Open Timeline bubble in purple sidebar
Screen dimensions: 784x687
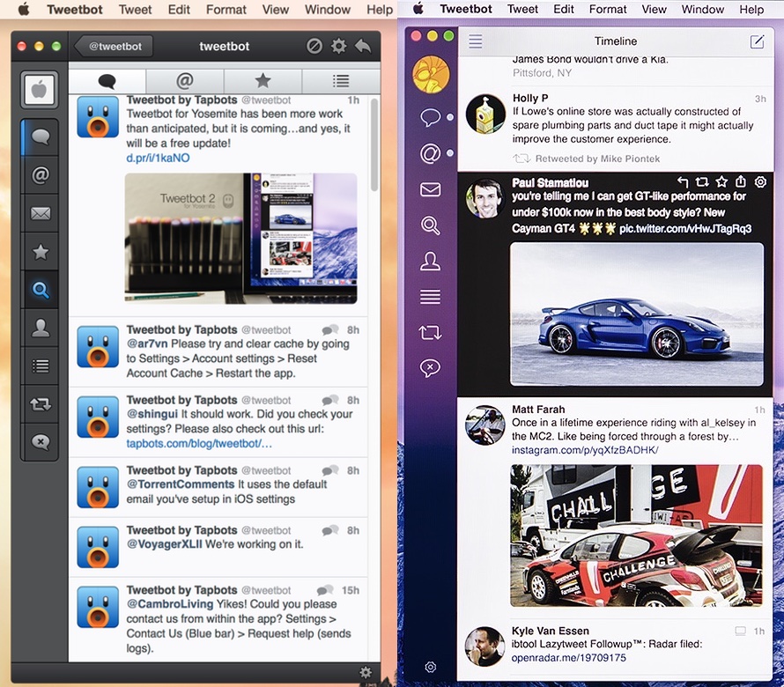(430, 117)
